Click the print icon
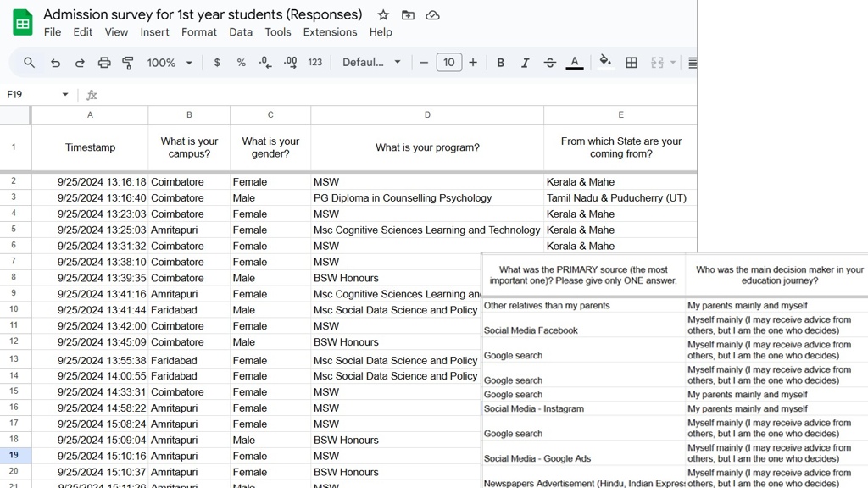Viewport: 868px width, 488px height. (104, 63)
